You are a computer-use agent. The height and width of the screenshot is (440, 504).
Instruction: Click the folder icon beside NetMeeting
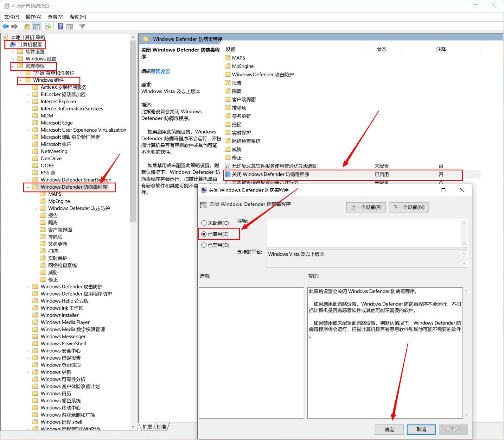35,151
